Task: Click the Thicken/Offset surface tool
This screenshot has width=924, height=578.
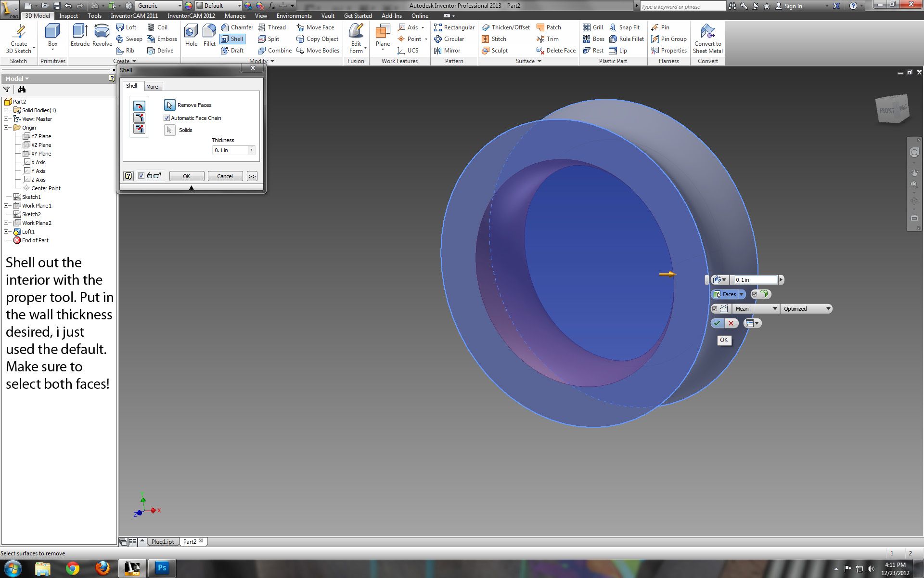Action: click(506, 27)
